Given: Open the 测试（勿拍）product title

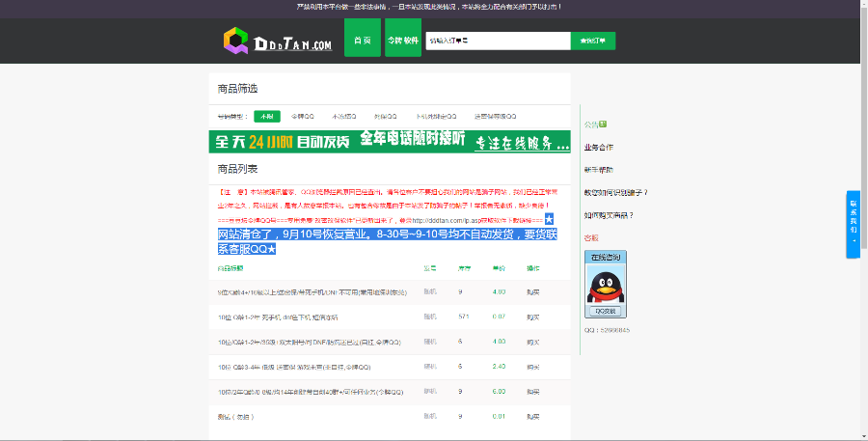Looking at the screenshot, I should pos(236,417).
